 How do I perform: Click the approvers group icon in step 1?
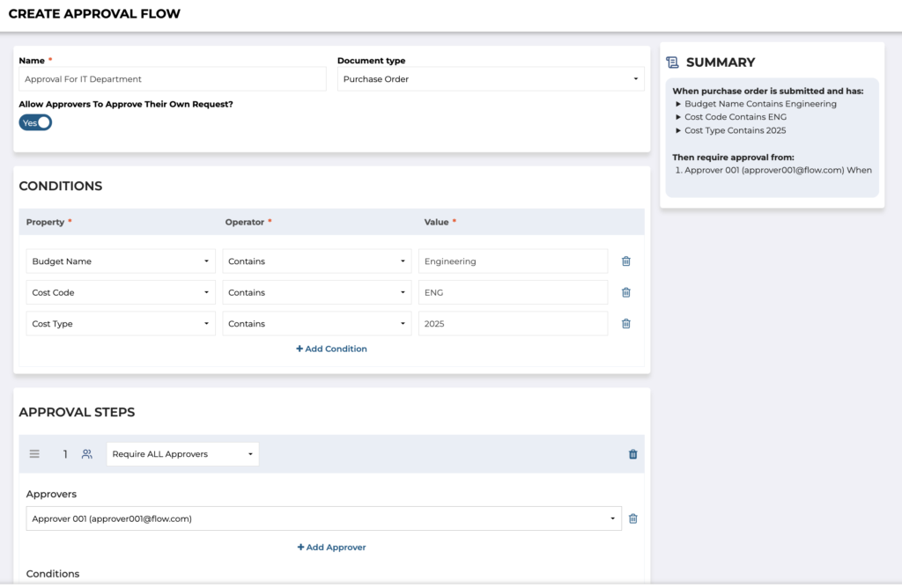(x=86, y=454)
